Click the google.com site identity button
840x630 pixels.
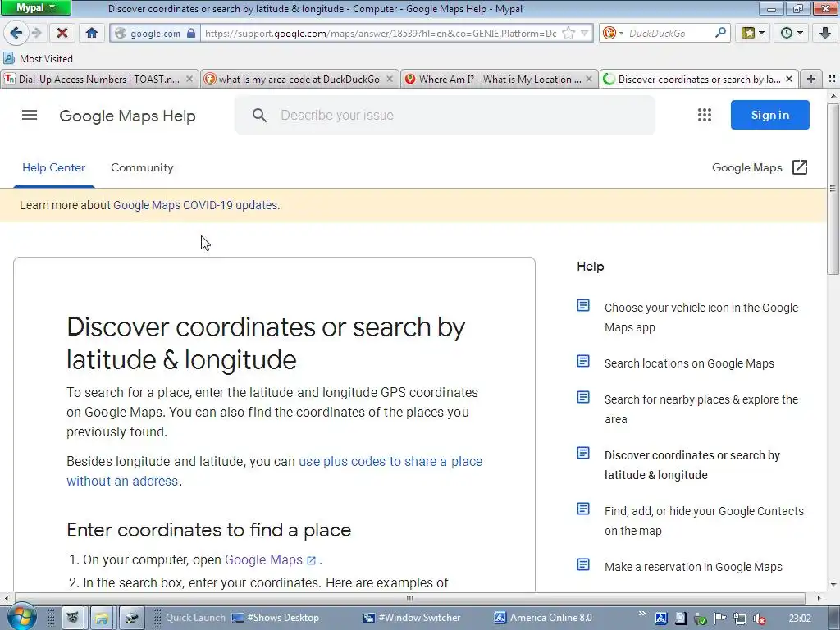[155, 33]
